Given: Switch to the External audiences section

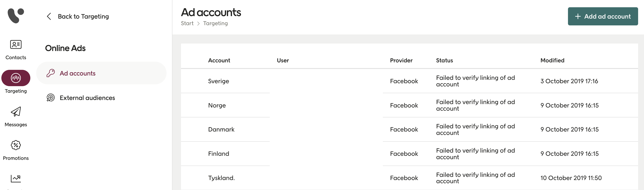Looking at the screenshot, I should tap(87, 98).
